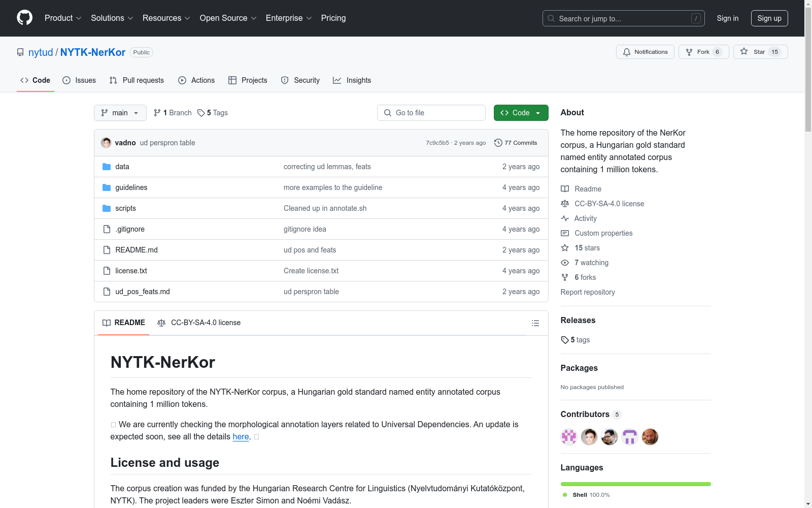Open the last contributor's avatar
This screenshot has width=812, height=508.
click(x=650, y=437)
